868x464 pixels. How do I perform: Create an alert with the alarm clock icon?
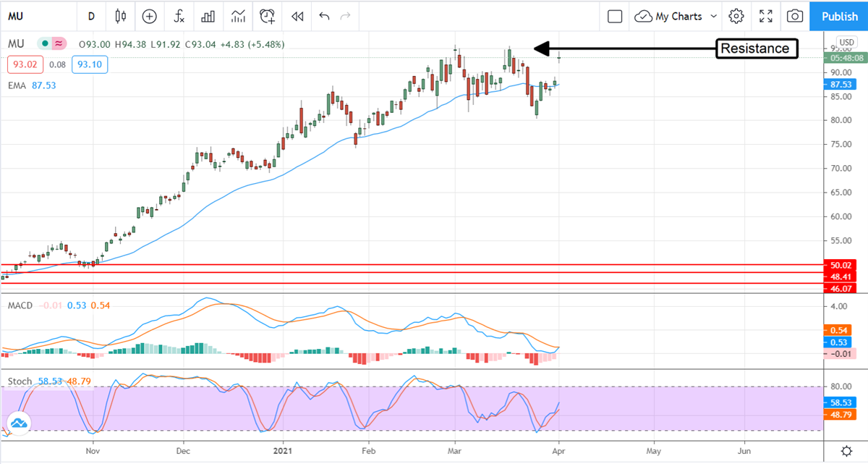coord(268,16)
